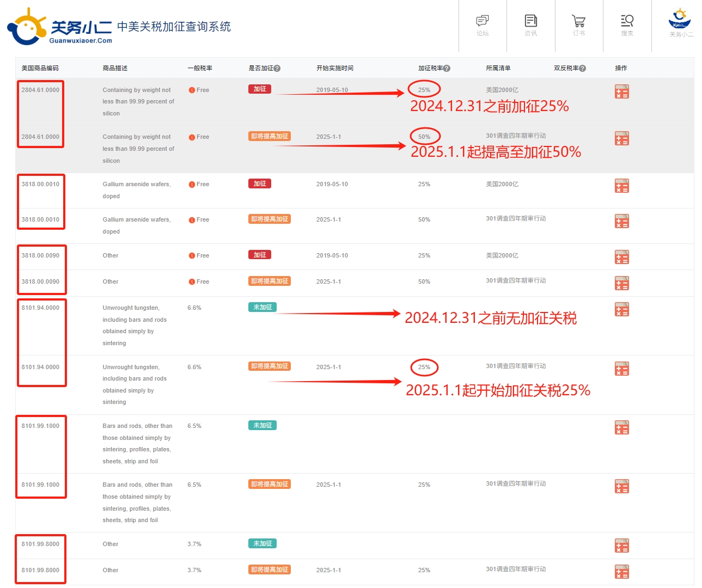
Task: Click the 未加征 tag in 8101.94.0000 row
Action: click(263, 307)
